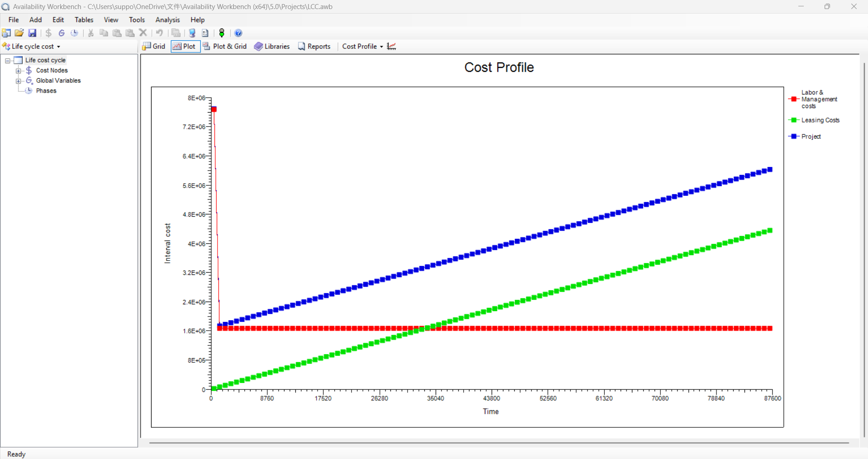This screenshot has height=459, width=868.
Task: Switch to Grid view
Action: click(x=154, y=47)
